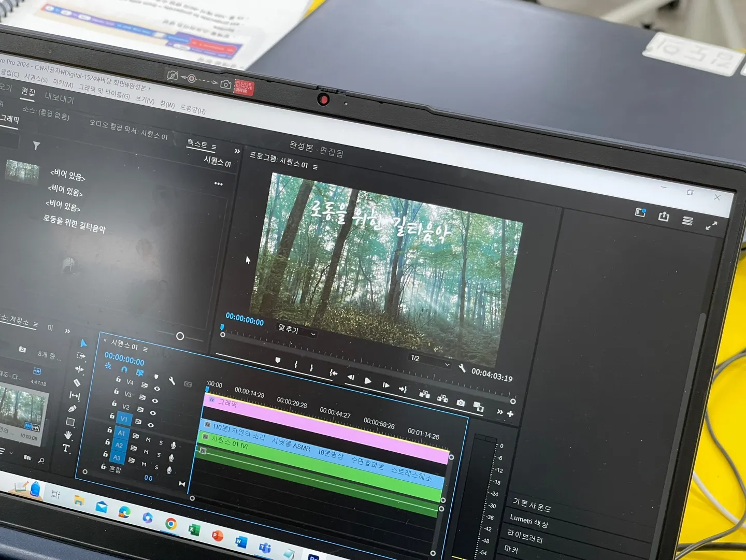
Task: Select the Track Select Forward tool
Action: pos(81,356)
